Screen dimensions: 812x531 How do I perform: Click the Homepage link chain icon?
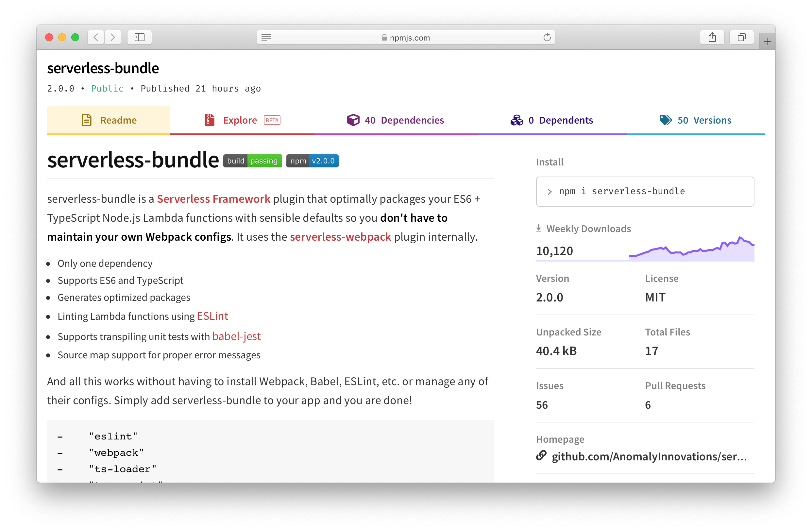[x=541, y=455]
